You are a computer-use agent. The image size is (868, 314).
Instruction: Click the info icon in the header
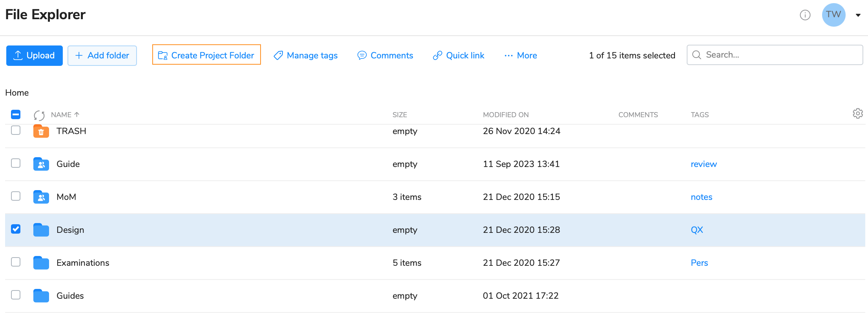pos(805,15)
